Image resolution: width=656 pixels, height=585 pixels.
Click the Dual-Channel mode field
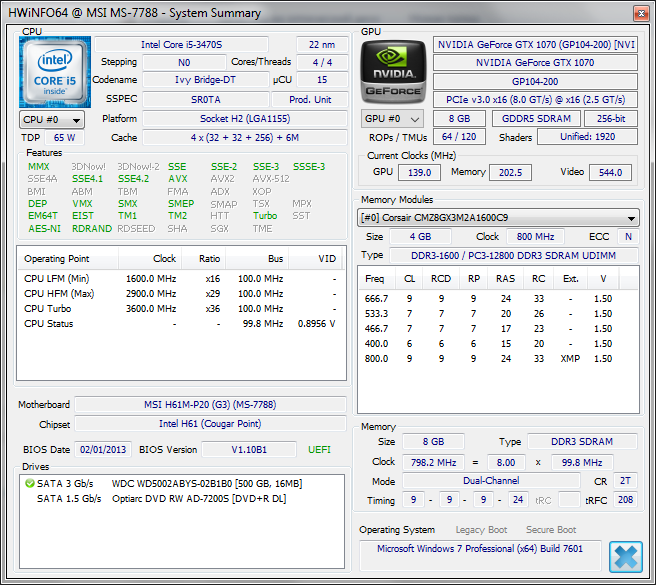click(x=491, y=481)
